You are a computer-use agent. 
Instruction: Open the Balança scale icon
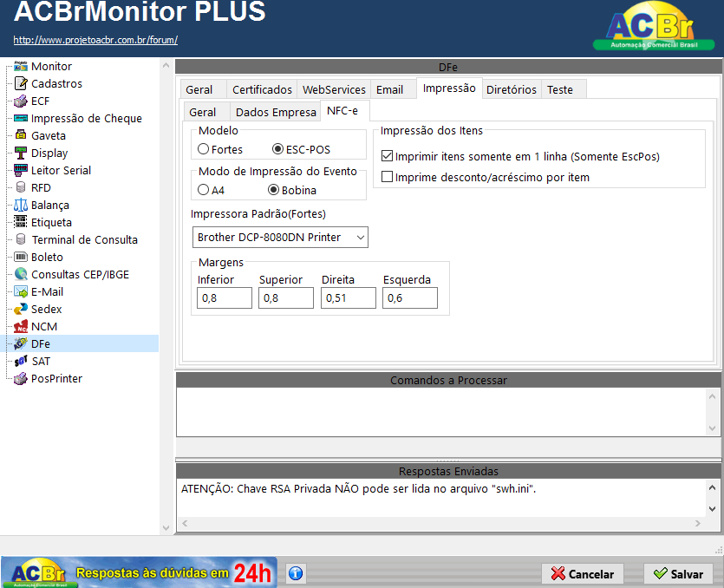(x=21, y=205)
